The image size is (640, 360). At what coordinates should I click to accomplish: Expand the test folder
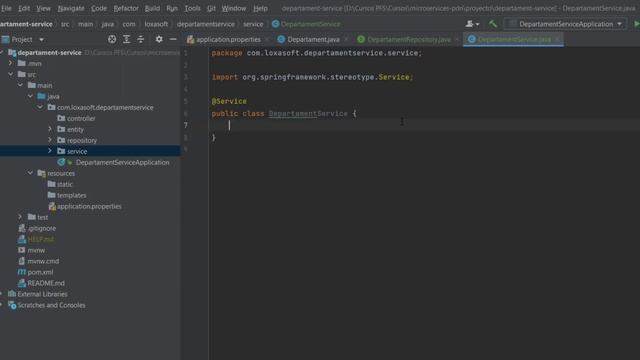[x=20, y=217]
